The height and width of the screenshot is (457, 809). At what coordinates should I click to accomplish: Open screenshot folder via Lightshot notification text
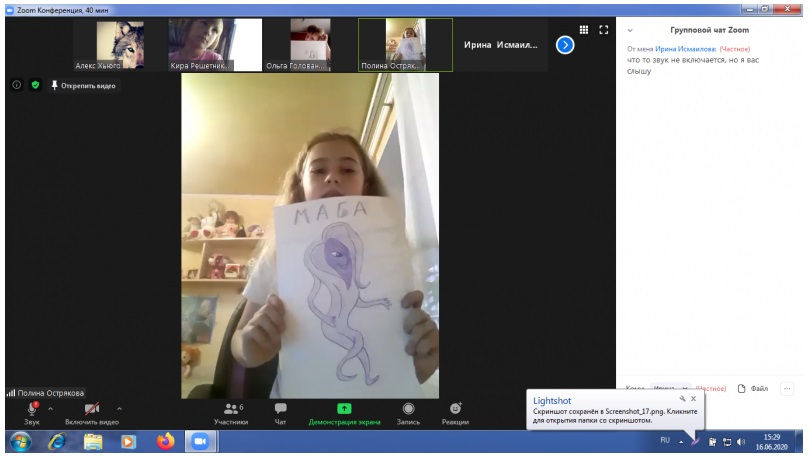click(614, 416)
